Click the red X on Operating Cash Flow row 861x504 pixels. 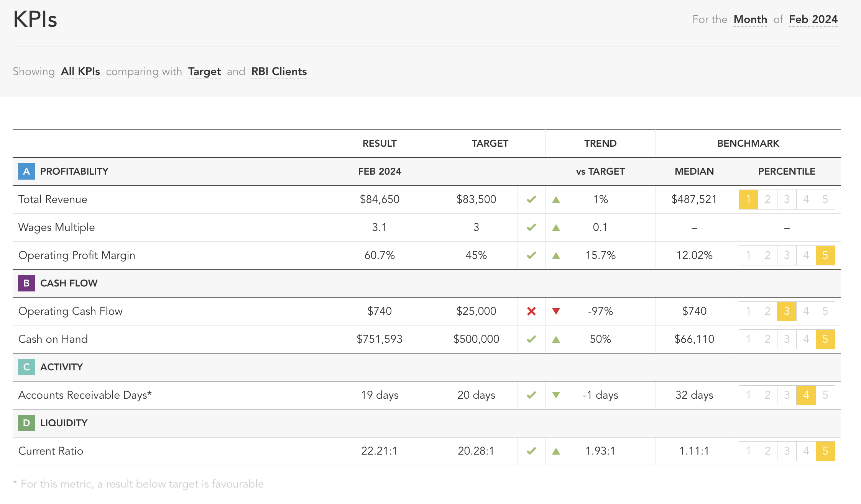(x=532, y=311)
